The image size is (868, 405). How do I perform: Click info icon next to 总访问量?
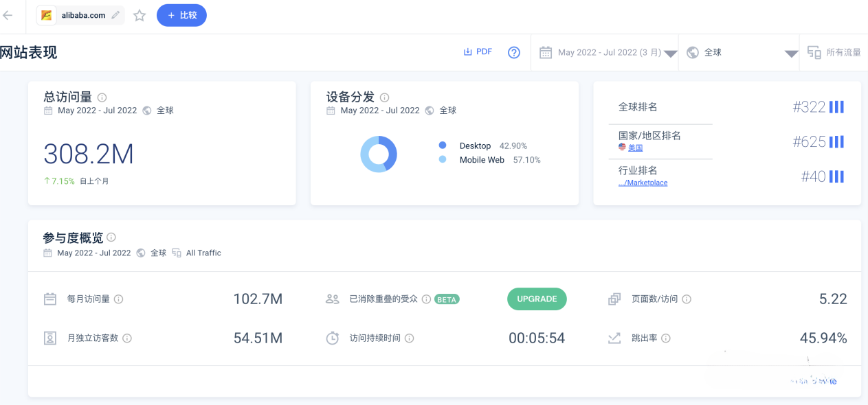(x=102, y=97)
